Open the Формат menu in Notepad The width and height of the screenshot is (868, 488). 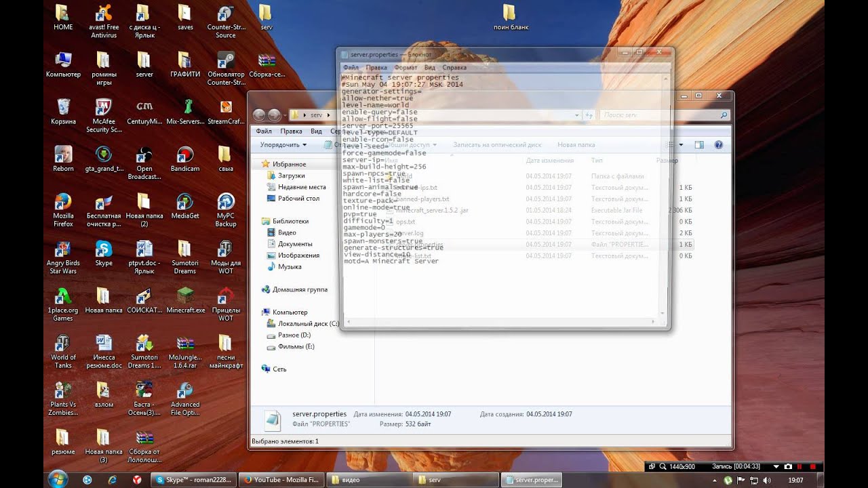tap(406, 68)
